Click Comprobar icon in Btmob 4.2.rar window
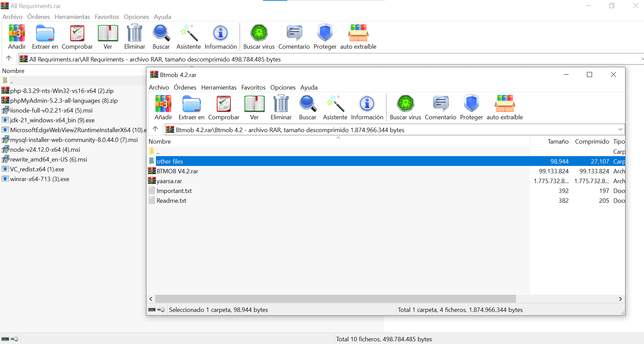The width and height of the screenshot is (644, 344). (223, 107)
